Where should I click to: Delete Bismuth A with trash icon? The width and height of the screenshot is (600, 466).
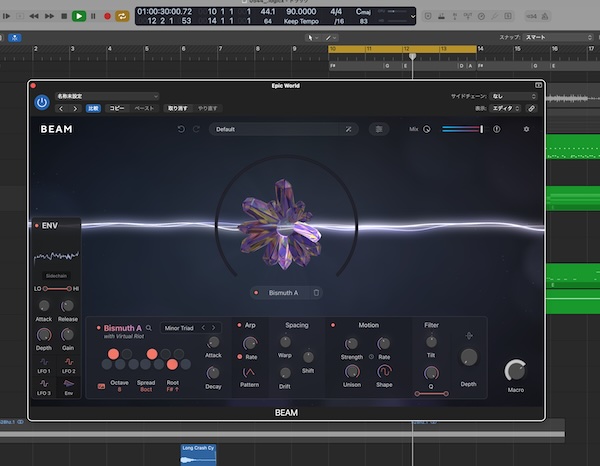[x=316, y=293]
